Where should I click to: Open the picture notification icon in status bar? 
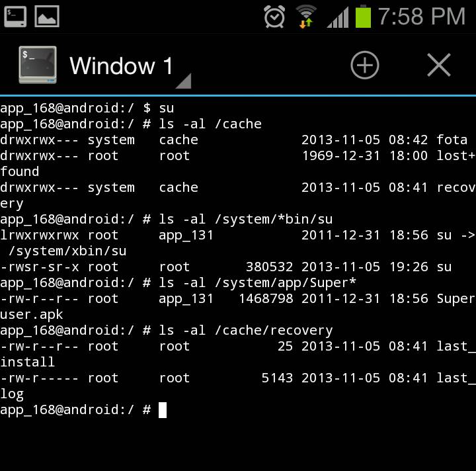(x=47, y=17)
